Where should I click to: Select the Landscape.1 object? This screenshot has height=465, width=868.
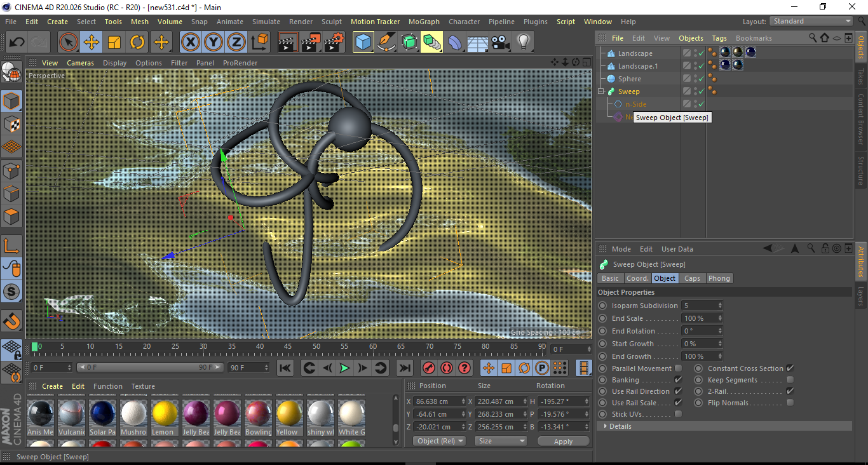click(638, 66)
